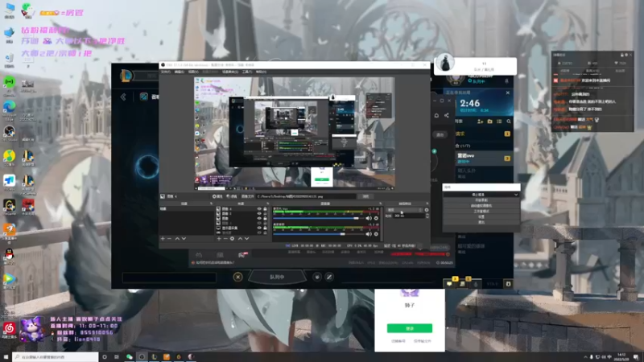
Task: Open scene transition properties gear
Action: click(x=427, y=210)
